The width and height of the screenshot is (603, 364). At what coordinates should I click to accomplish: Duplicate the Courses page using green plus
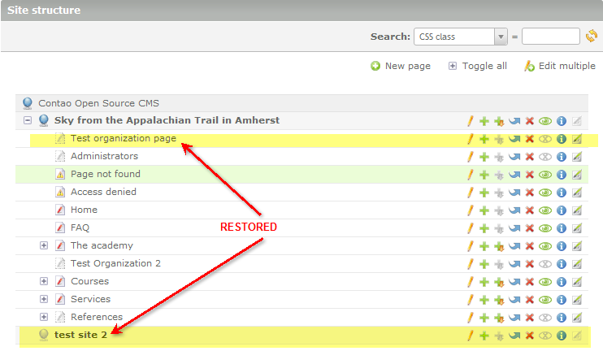(x=484, y=281)
